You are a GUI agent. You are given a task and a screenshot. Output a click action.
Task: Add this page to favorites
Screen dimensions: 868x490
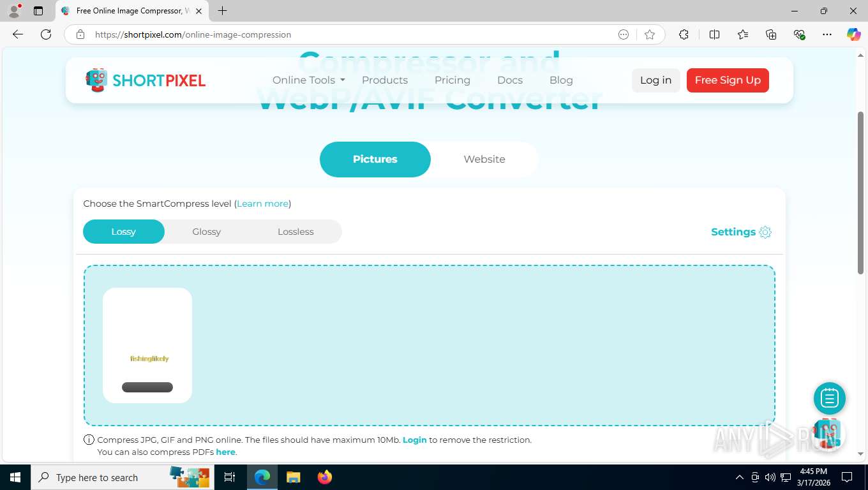coord(650,34)
